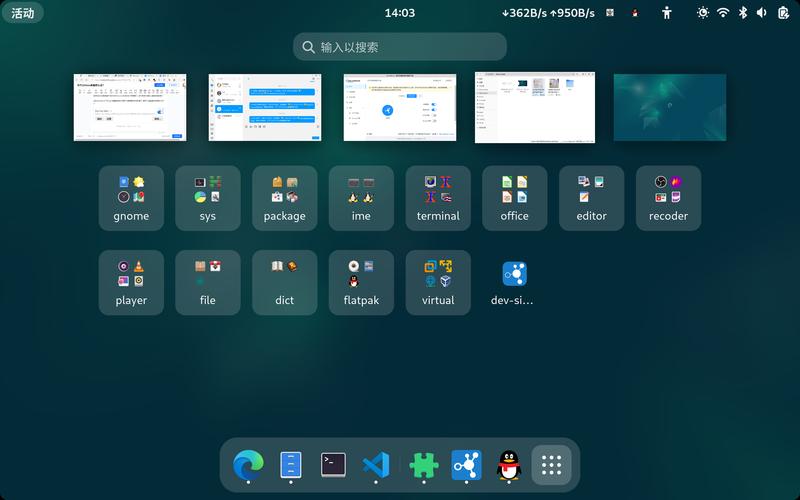
Task: Open the flatpak app folder
Action: pos(361,283)
